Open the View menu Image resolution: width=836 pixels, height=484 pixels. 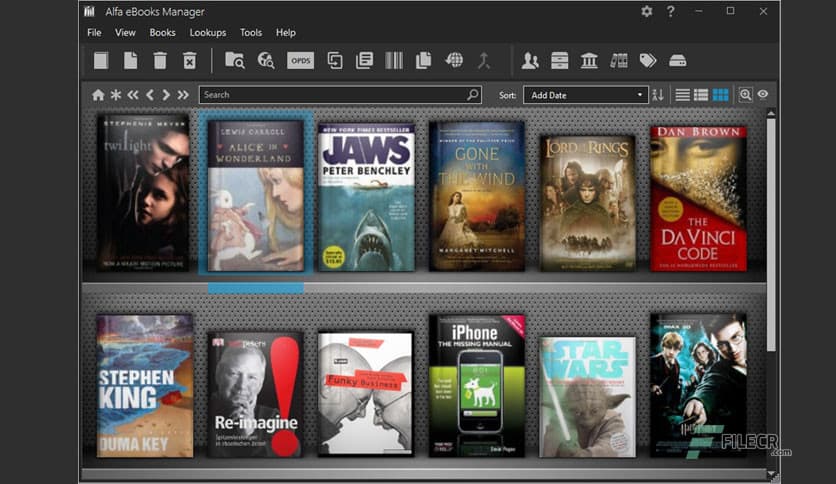tap(125, 33)
